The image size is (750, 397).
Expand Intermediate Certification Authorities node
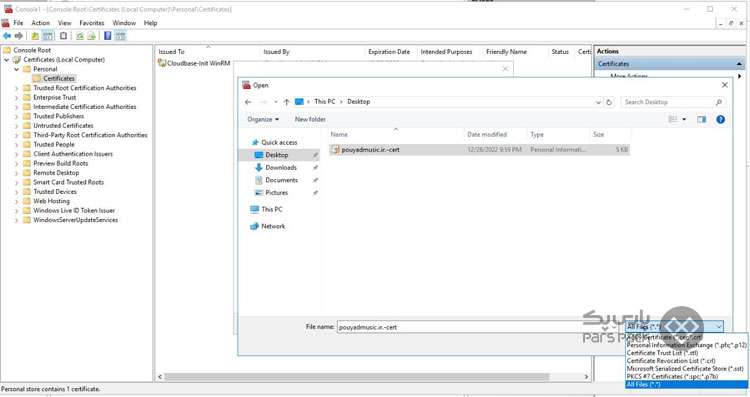[17, 107]
